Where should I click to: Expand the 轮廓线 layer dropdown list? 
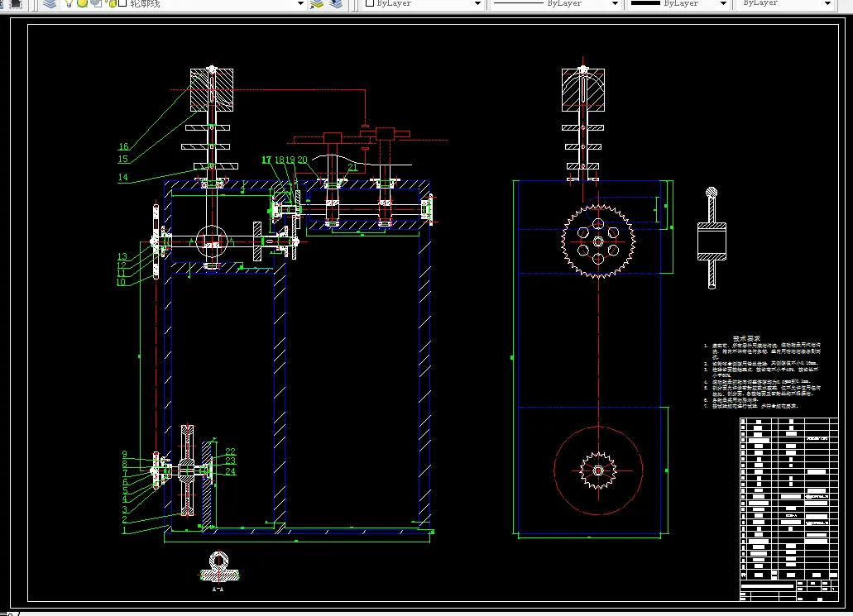tap(300, 3)
